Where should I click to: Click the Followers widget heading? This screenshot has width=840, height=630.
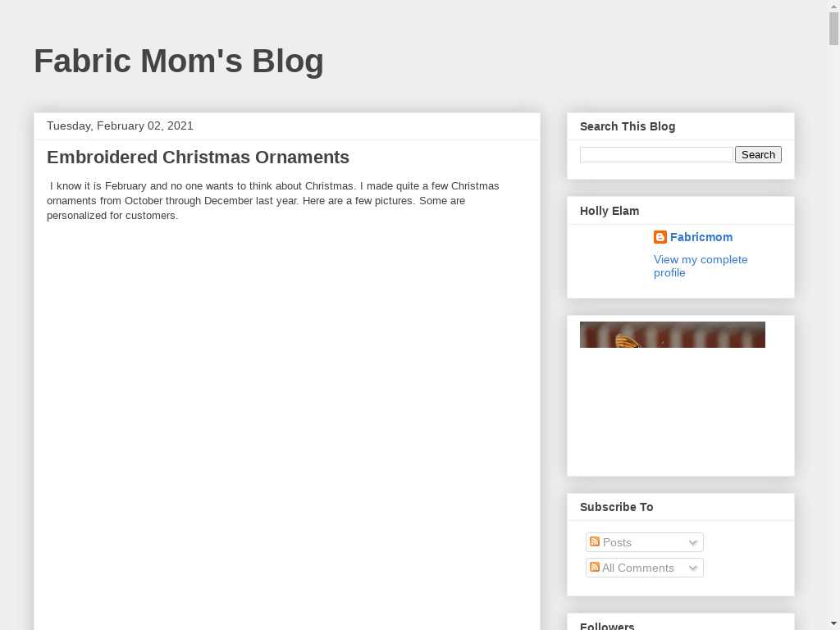click(x=607, y=625)
